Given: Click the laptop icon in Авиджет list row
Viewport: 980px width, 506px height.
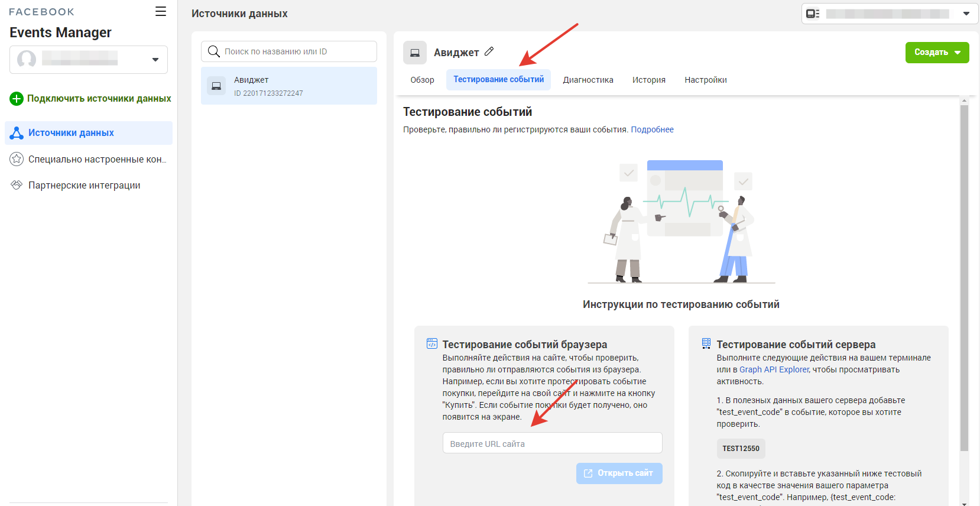Looking at the screenshot, I should click(x=216, y=86).
